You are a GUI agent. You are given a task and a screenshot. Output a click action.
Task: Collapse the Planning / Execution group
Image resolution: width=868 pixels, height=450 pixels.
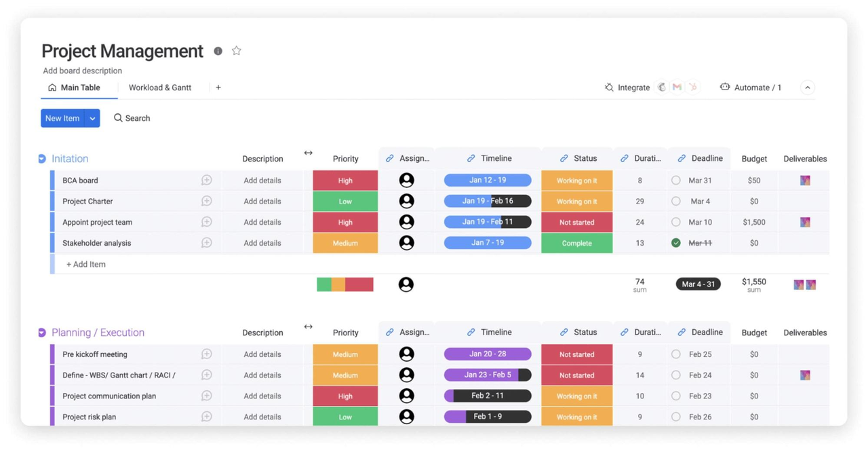42,333
